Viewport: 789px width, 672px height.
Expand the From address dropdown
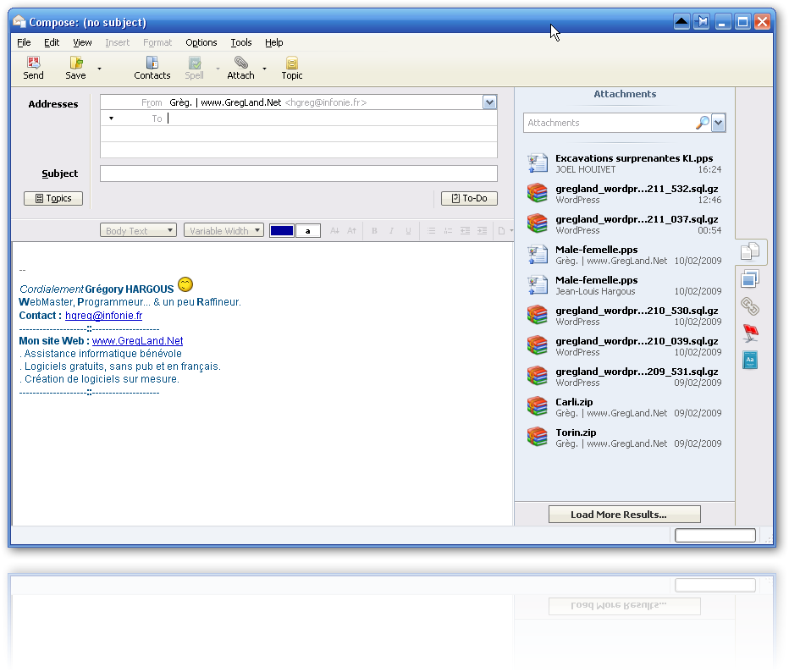[489, 102]
